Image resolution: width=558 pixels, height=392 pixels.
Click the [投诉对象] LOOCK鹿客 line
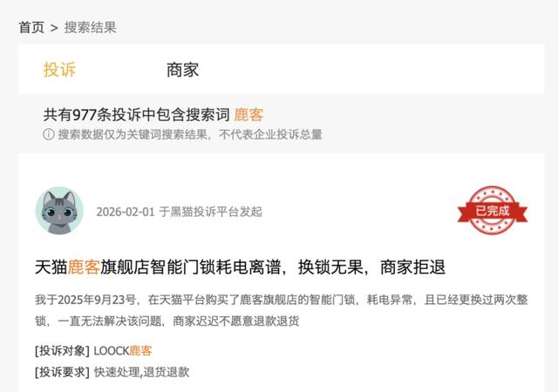[x=93, y=351]
